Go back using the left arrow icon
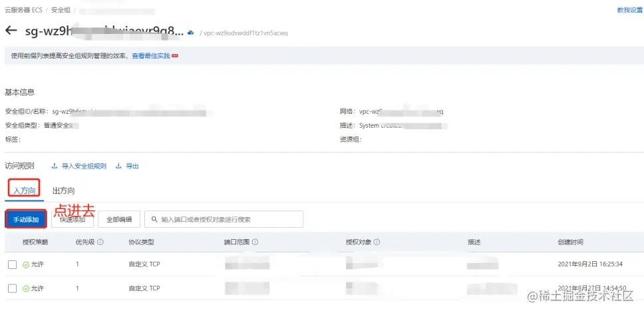Viewport: 644px width, 313px height. [11, 31]
